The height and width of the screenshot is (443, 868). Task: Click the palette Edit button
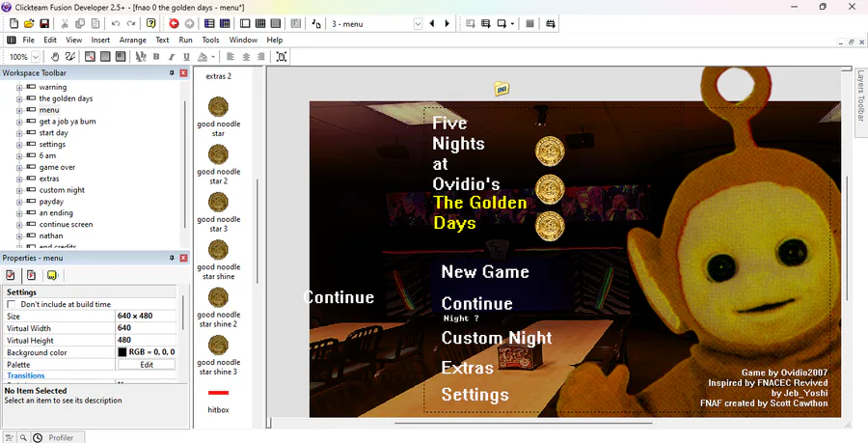coord(147,365)
